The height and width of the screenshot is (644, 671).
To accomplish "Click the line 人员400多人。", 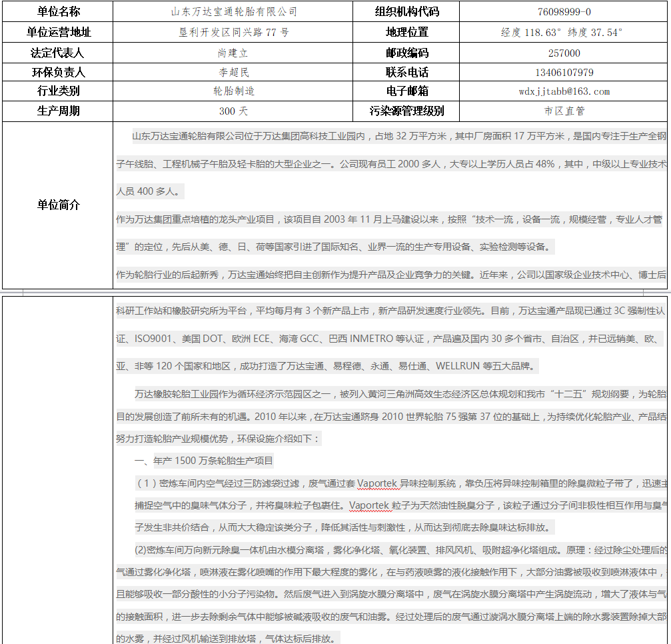I will tap(150, 191).
